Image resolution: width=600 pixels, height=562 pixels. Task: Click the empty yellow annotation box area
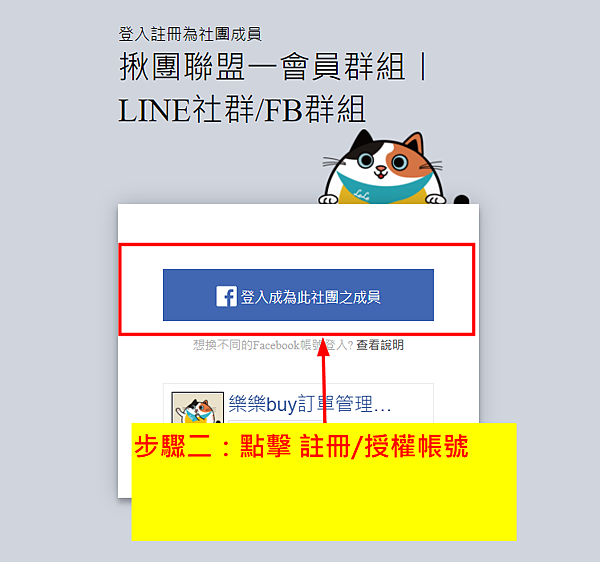tap(324, 501)
